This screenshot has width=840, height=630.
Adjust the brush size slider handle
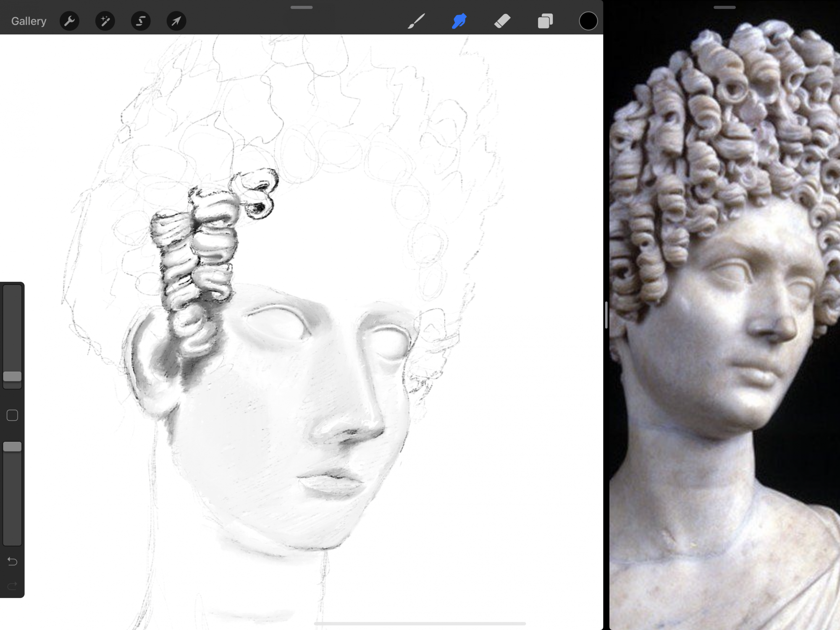coord(12,376)
